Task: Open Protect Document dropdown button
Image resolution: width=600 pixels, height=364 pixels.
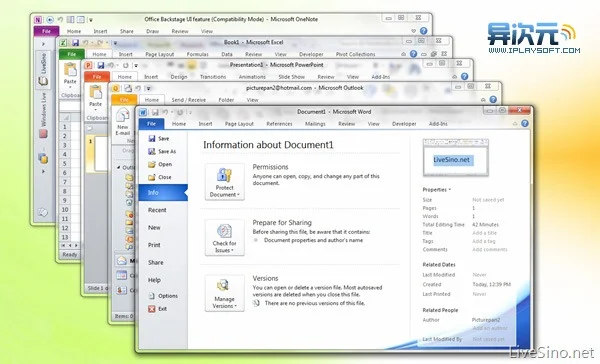Action: [x=225, y=182]
